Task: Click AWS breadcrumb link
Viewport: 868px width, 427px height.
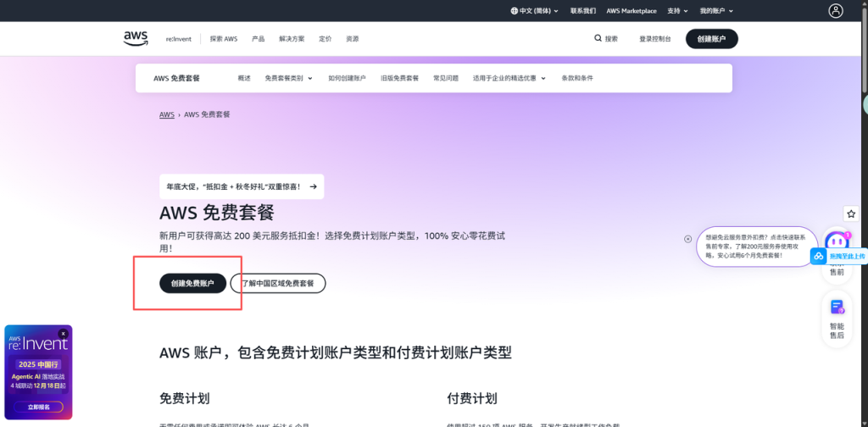Action: pos(167,114)
